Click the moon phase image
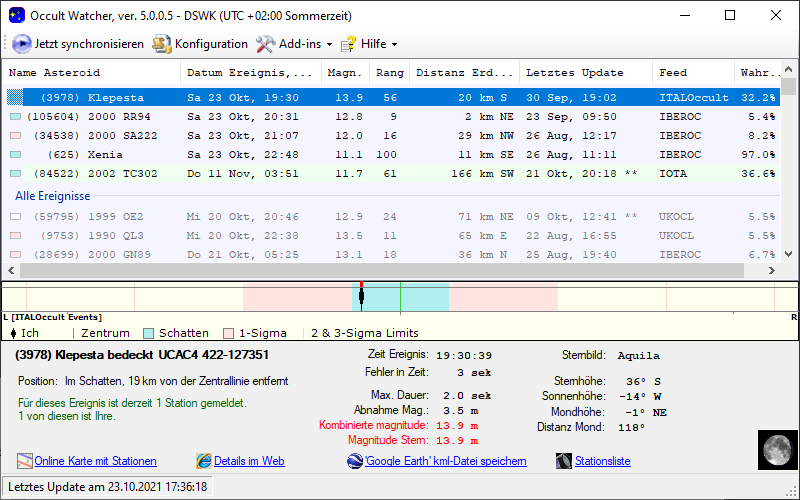The image size is (800, 500). click(774, 447)
